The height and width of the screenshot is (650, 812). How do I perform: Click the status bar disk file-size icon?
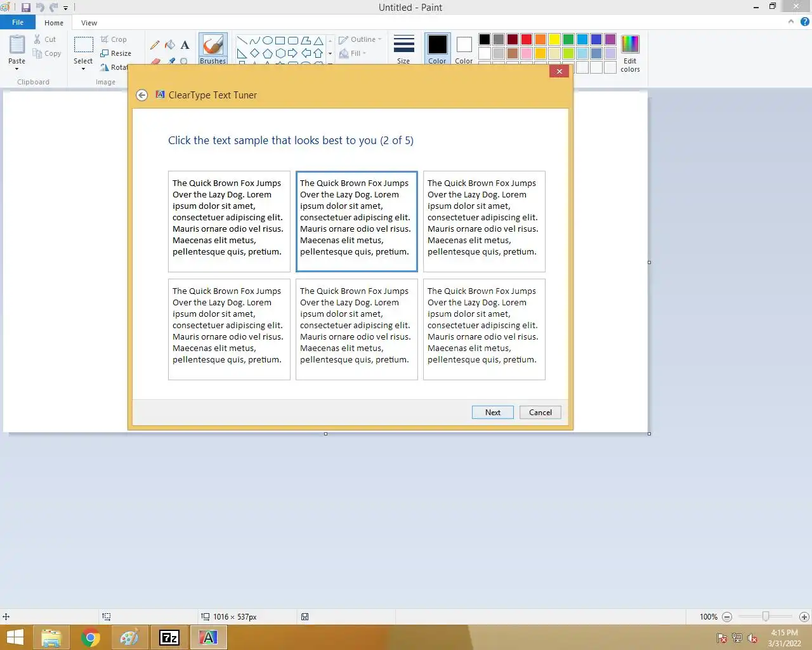304,616
